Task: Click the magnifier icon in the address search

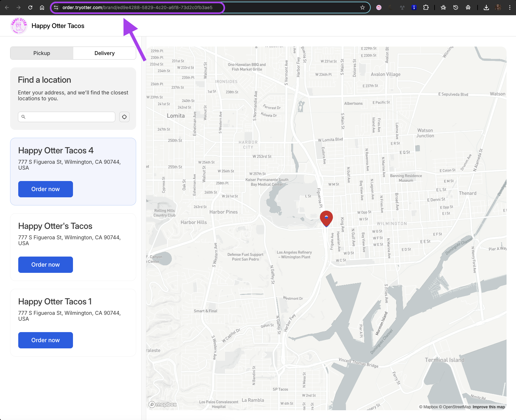Action: (x=23, y=117)
